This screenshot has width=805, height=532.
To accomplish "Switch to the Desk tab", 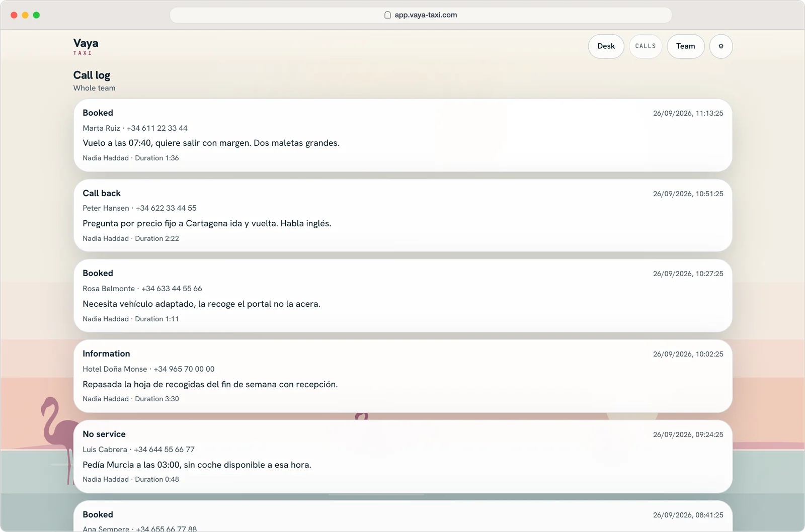I will (x=606, y=46).
